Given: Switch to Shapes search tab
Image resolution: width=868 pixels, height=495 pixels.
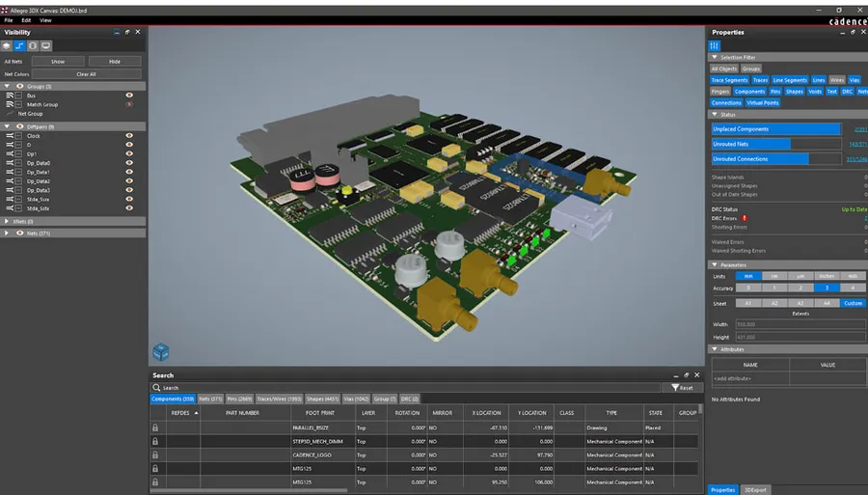Looking at the screenshot, I should tap(322, 399).
